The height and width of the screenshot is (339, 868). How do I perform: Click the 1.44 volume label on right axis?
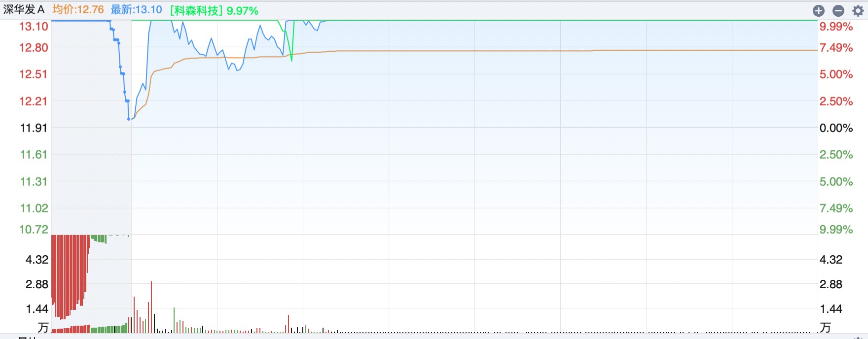831,309
